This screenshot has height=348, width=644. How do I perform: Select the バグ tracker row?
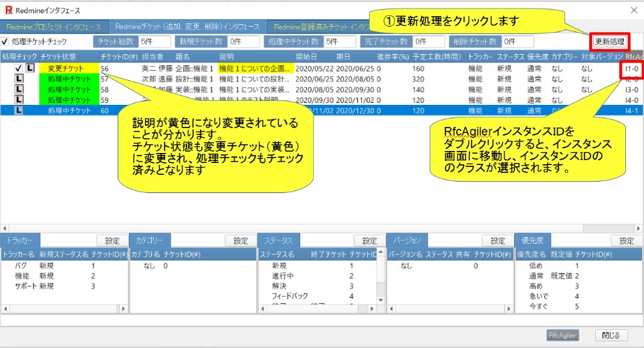tap(64, 266)
